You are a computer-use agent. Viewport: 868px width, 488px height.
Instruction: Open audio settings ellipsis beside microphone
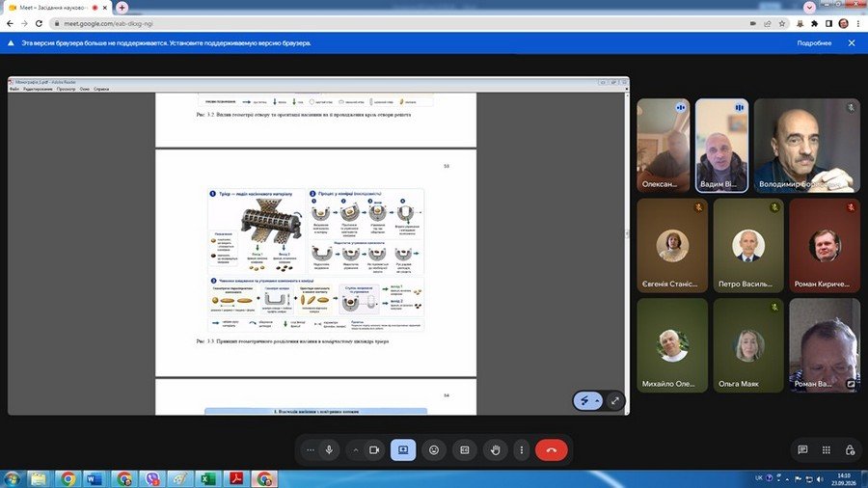pos(310,449)
